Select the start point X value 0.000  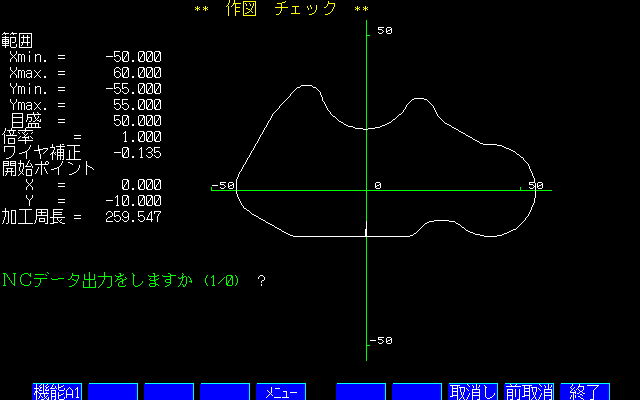coord(141,185)
